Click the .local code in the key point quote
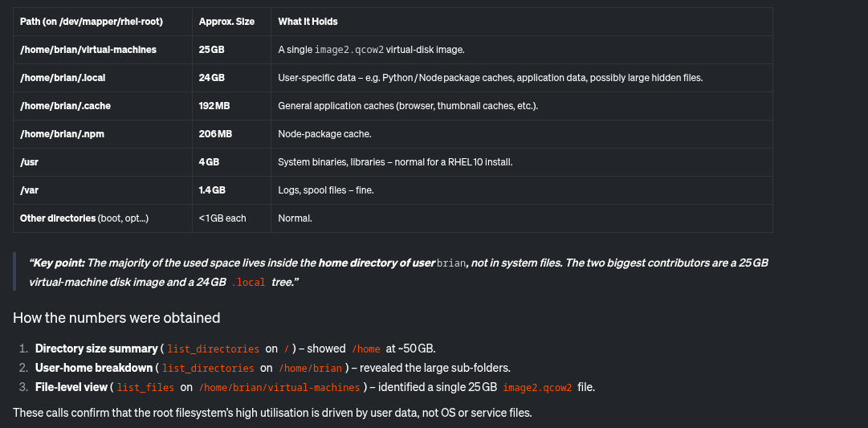The width and height of the screenshot is (868, 428). coord(249,283)
